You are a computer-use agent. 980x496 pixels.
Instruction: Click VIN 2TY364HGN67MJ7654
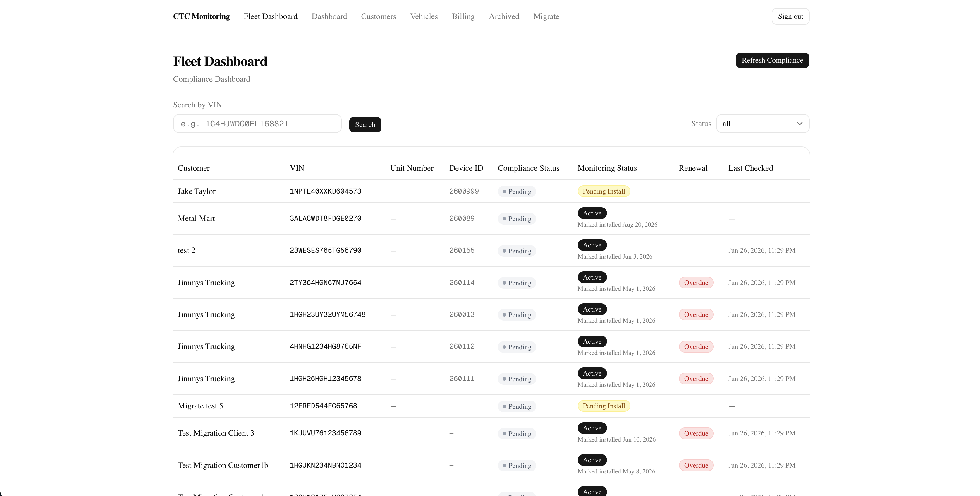325,283
